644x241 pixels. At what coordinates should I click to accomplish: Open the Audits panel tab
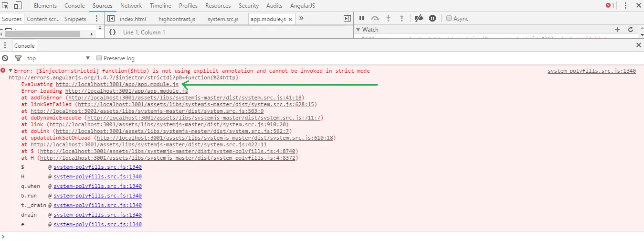point(274,6)
